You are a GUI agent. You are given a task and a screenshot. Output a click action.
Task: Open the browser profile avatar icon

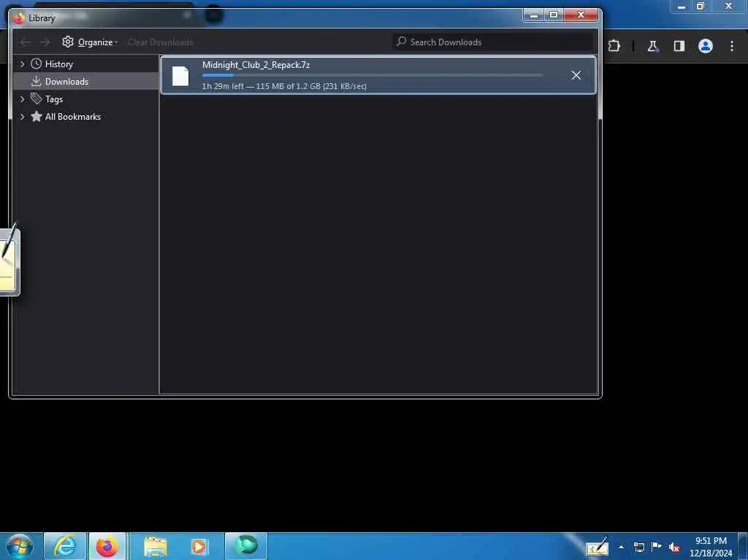pyautogui.click(x=706, y=46)
